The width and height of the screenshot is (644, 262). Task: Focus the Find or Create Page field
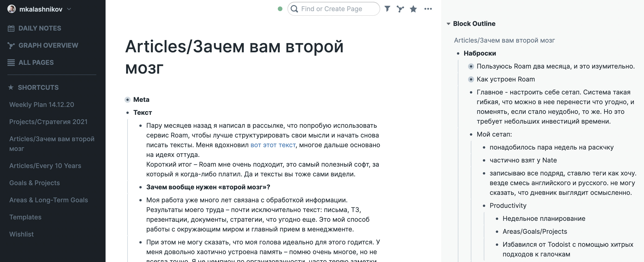click(x=334, y=9)
